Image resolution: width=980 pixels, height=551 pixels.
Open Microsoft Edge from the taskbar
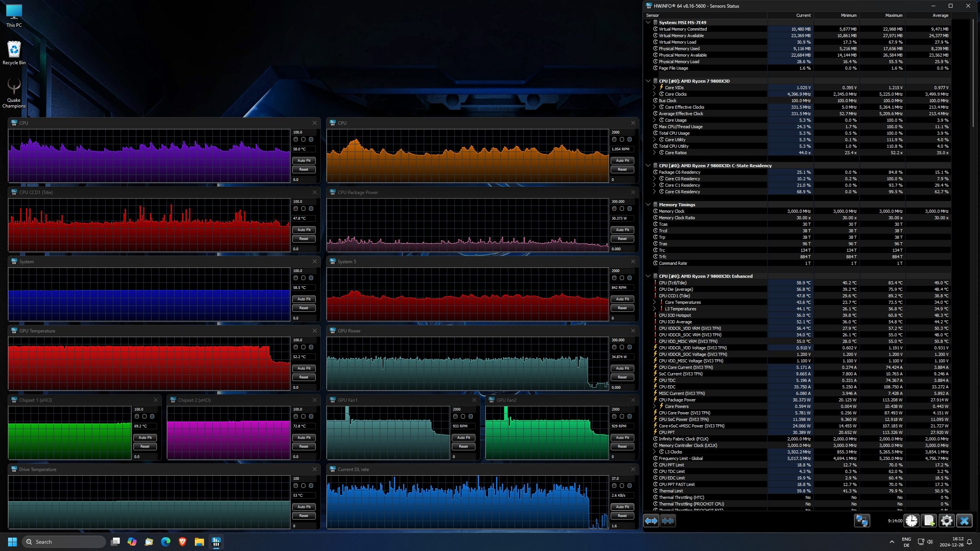[x=166, y=542]
